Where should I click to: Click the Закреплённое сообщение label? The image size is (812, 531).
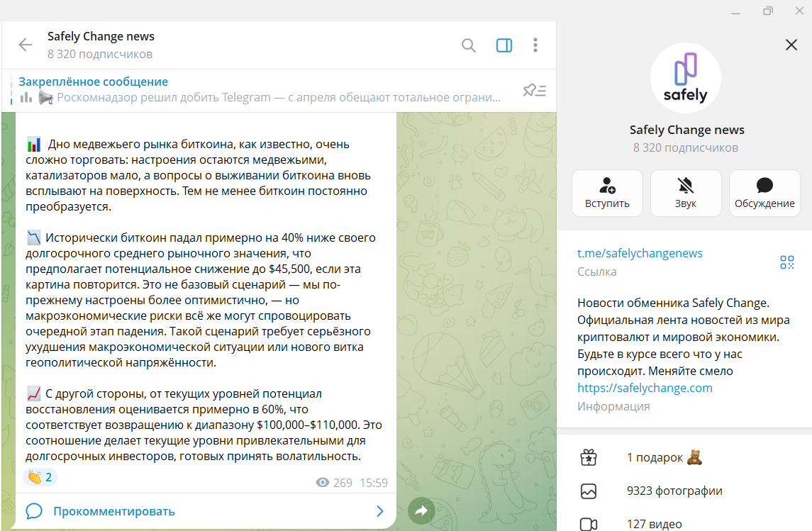(93, 82)
